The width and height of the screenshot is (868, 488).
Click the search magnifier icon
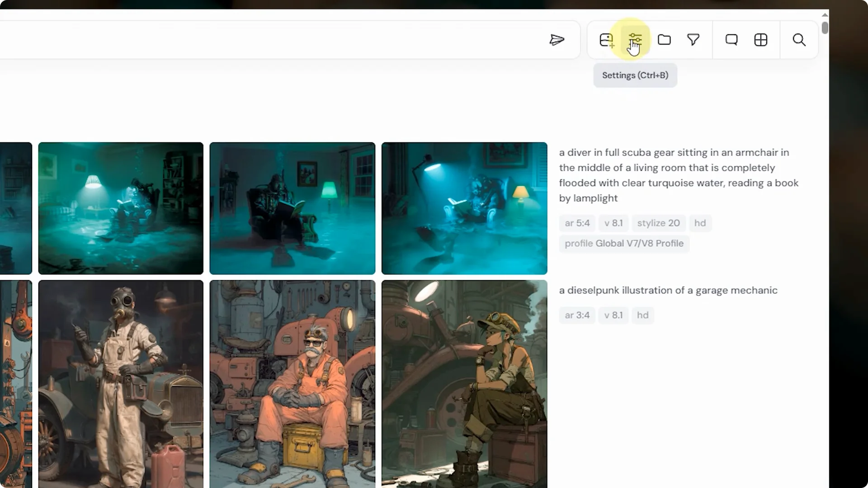(798, 40)
